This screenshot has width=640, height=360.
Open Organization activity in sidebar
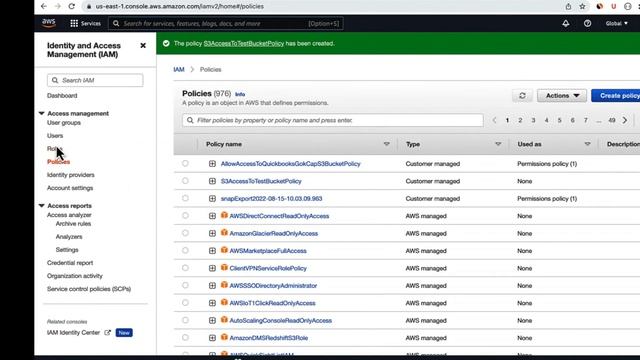[75, 276]
